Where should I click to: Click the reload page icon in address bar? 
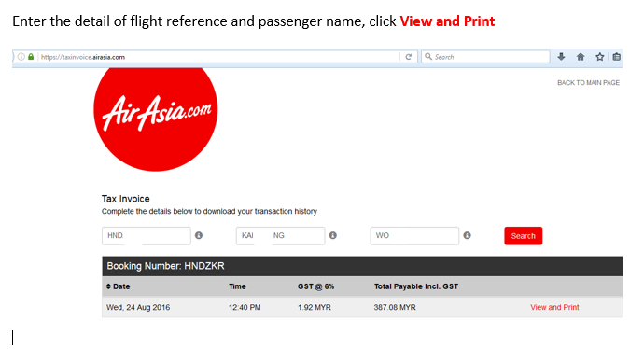pos(408,57)
